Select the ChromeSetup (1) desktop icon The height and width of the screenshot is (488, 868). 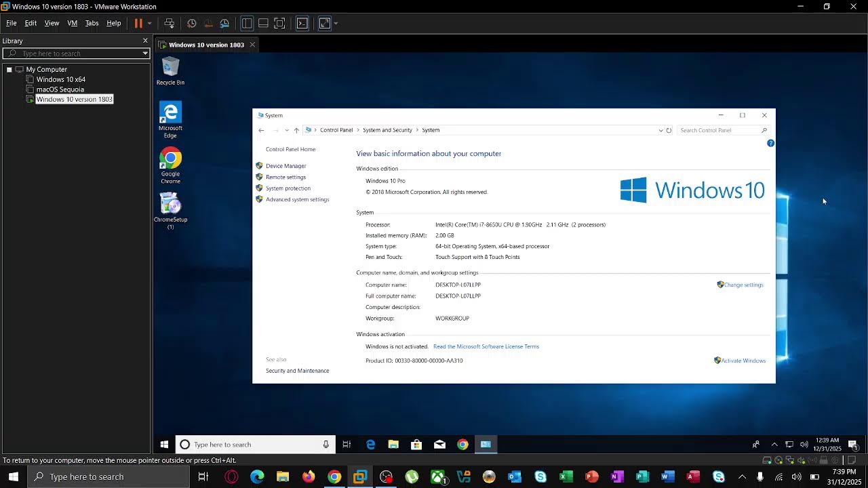[170, 211]
